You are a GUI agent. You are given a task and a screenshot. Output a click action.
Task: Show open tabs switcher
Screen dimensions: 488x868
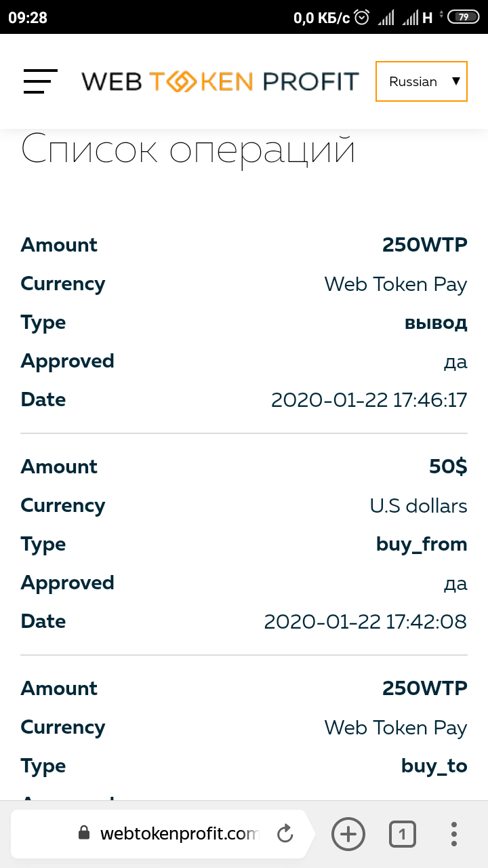[403, 834]
